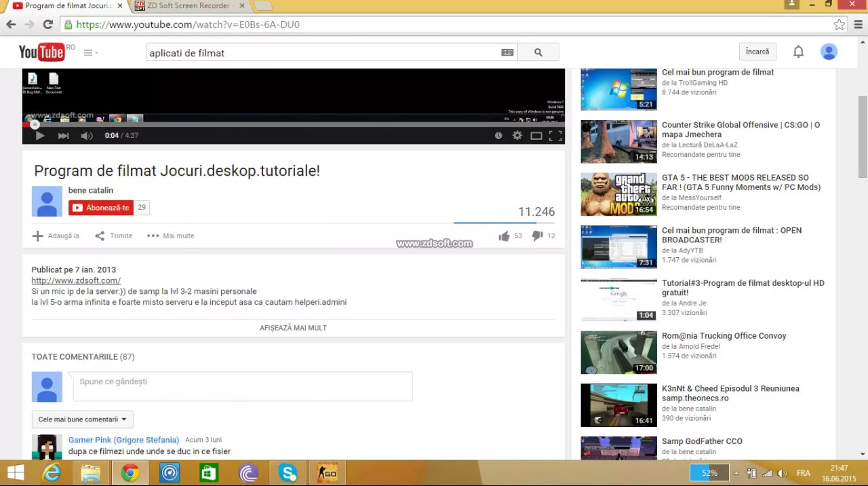Click the YouTube logo

click(42, 52)
